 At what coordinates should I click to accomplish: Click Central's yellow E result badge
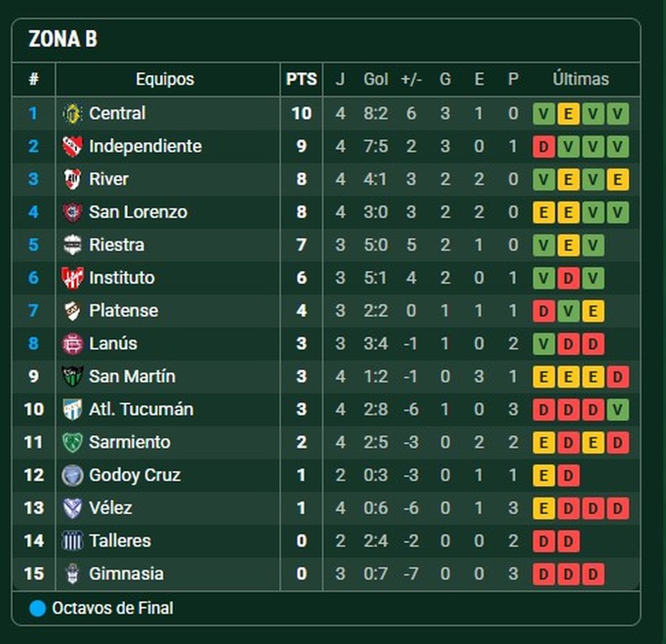coord(568,114)
